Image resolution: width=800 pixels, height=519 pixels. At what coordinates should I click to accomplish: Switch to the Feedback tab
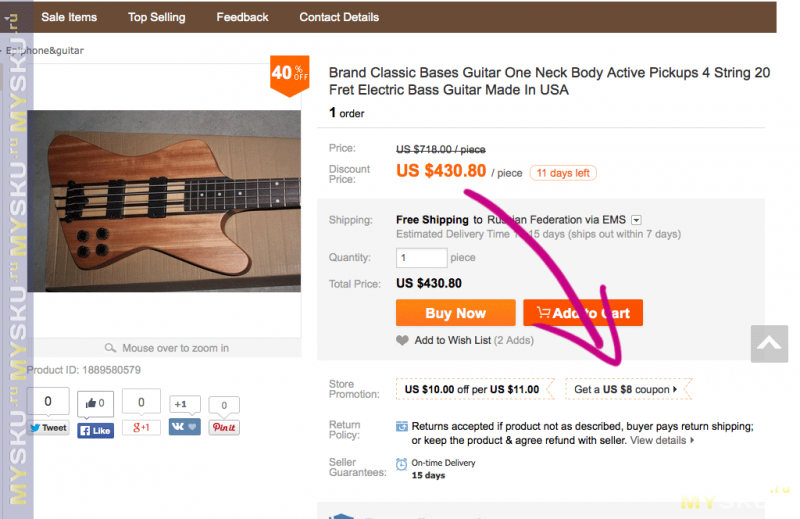tap(242, 17)
